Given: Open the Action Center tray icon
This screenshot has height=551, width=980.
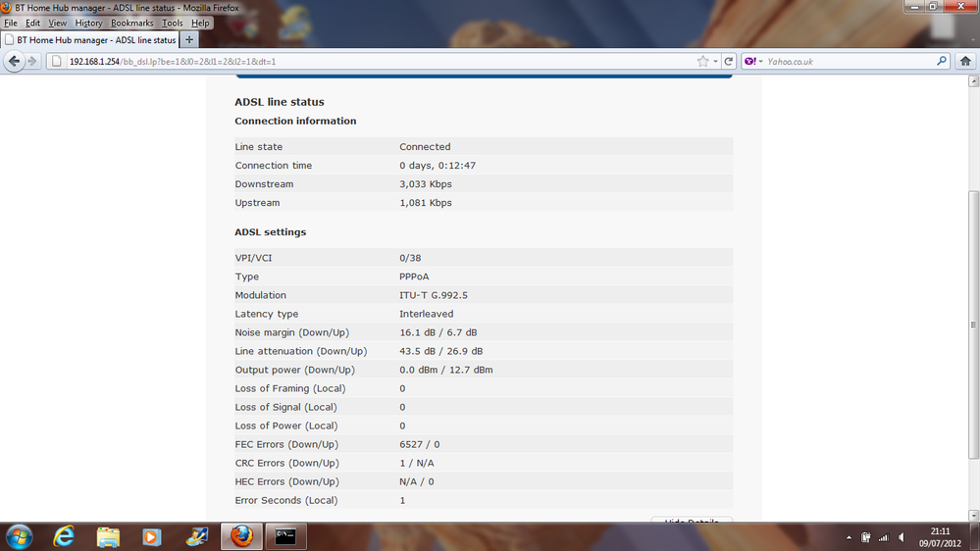Looking at the screenshot, I should point(865,537).
